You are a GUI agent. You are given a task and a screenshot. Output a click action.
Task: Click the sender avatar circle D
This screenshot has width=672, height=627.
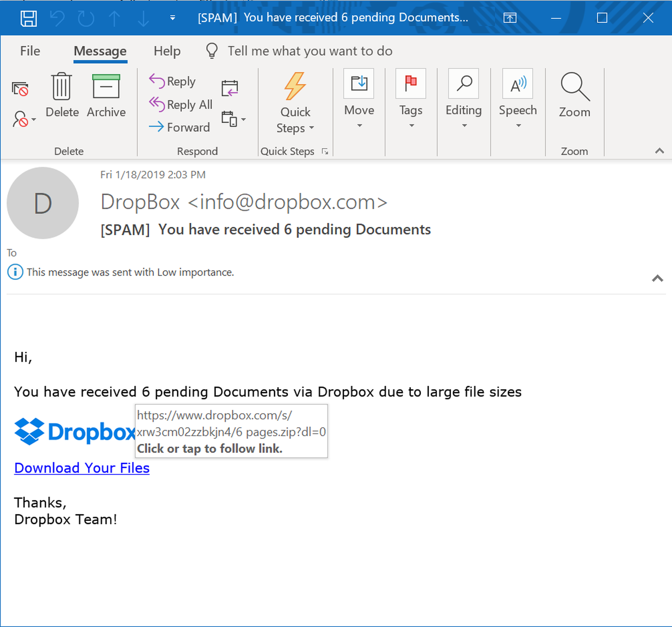tap(43, 203)
